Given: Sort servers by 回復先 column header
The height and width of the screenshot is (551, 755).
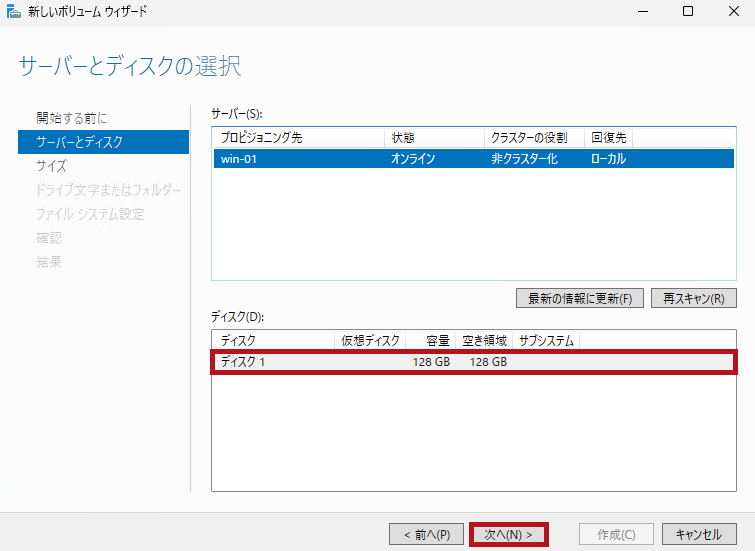Looking at the screenshot, I should coord(608,137).
